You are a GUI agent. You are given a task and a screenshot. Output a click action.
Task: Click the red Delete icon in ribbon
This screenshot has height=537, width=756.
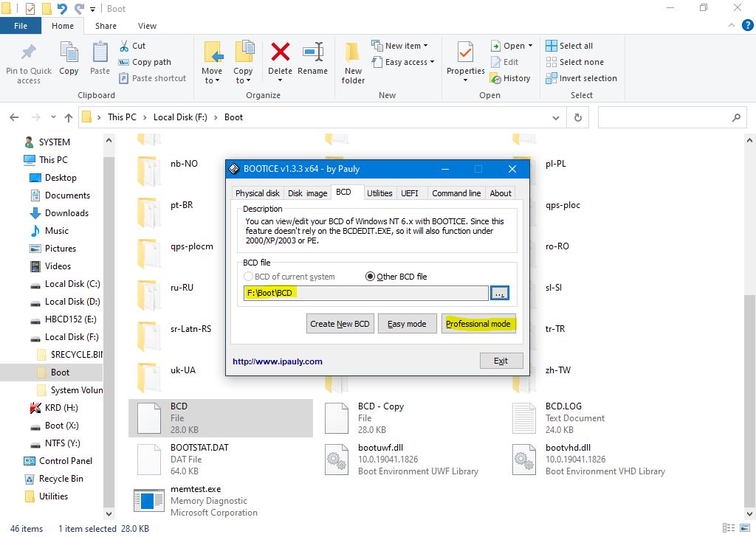tap(280, 53)
